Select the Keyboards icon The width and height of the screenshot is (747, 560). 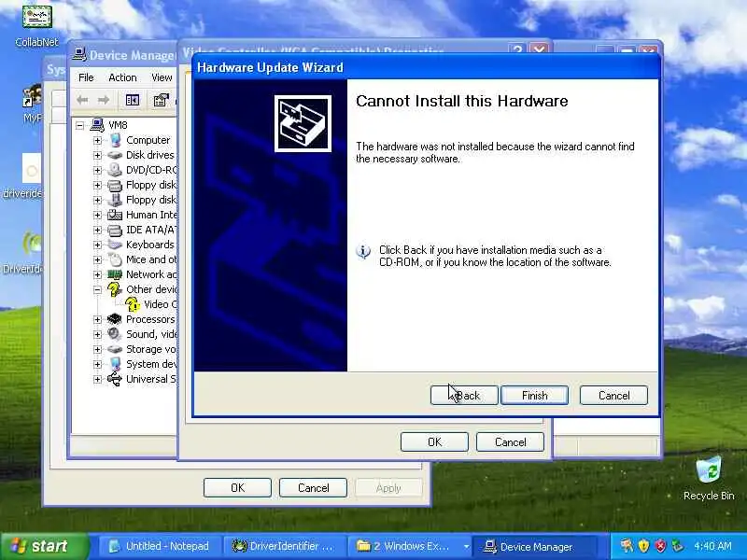pos(115,245)
